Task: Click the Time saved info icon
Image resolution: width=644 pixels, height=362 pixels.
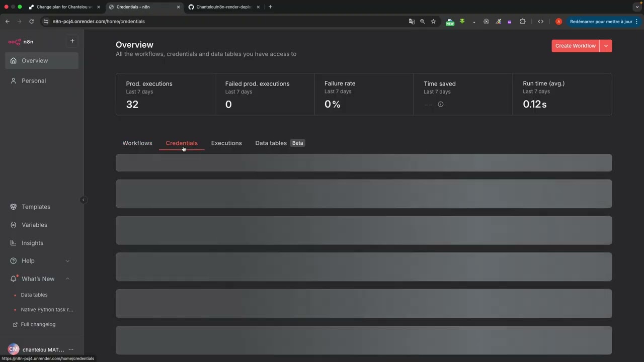Action: click(x=441, y=105)
